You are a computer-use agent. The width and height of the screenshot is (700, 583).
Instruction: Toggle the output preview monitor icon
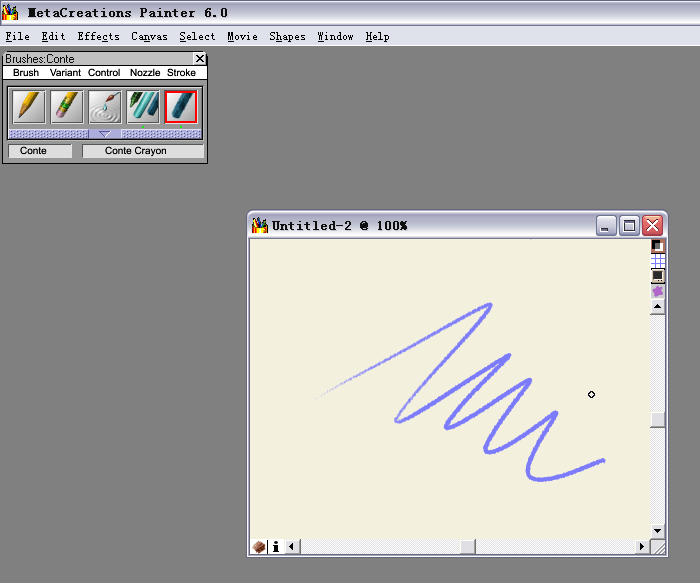[658, 276]
